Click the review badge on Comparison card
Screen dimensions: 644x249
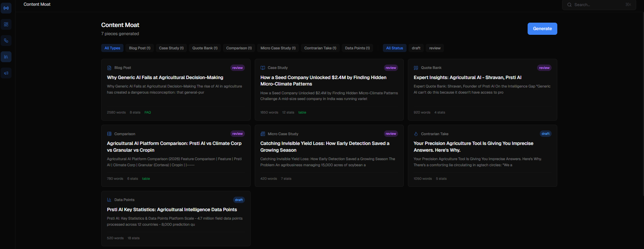[237, 134]
